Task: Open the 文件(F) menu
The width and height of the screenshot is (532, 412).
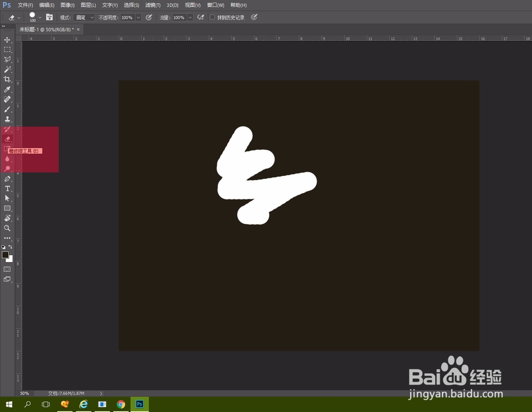Action: coord(26,5)
